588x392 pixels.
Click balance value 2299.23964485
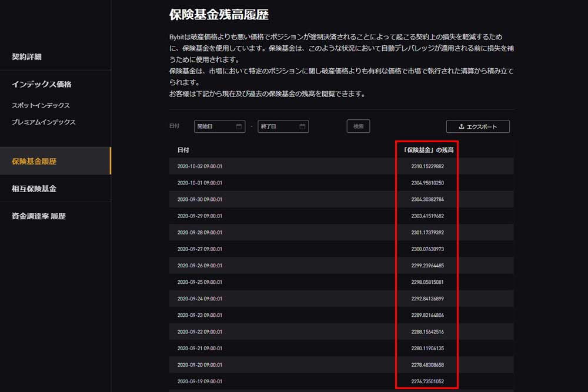(x=427, y=265)
